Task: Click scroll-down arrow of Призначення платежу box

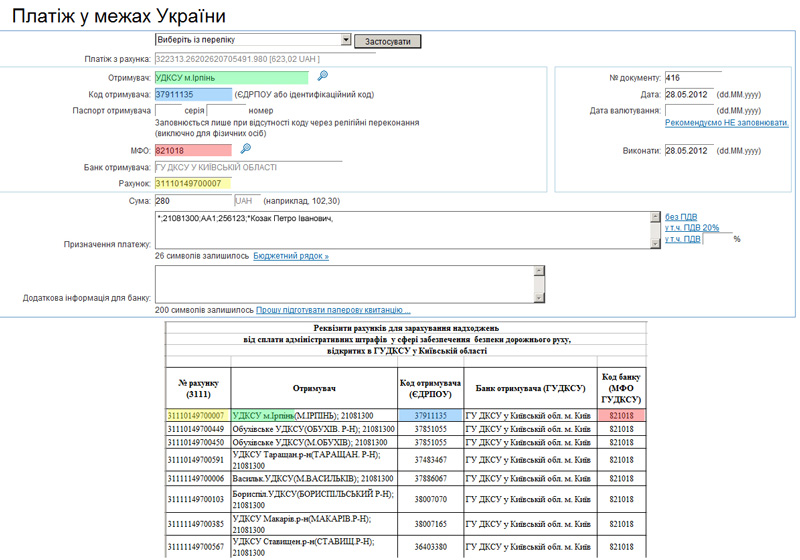Action: coord(656,244)
